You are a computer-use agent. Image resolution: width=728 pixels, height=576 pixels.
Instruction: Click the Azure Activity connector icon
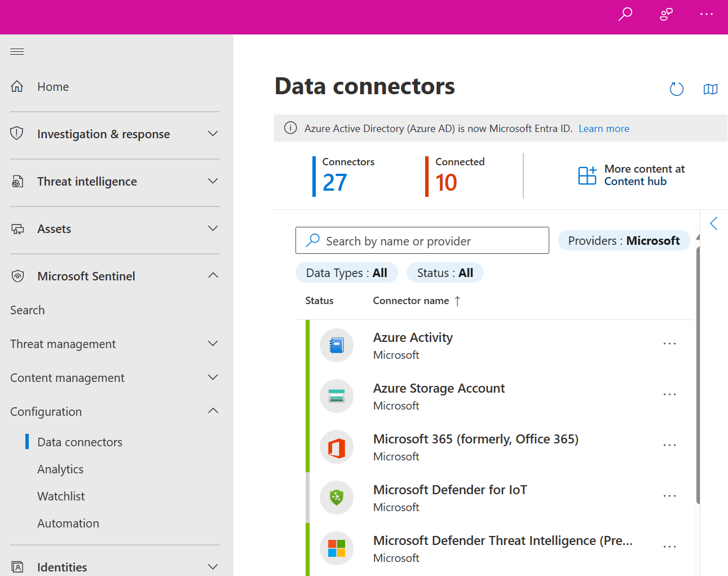(x=337, y=345)
